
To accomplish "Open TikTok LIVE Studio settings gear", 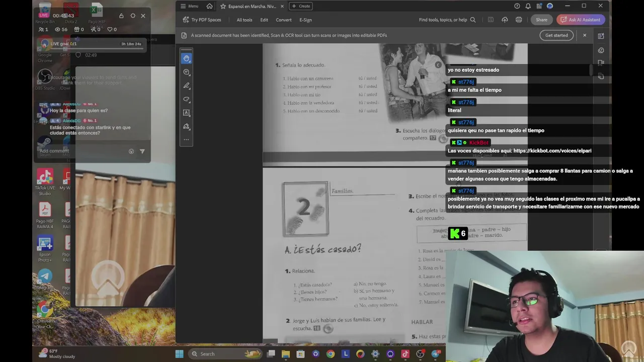I will [x=133, y=16].
